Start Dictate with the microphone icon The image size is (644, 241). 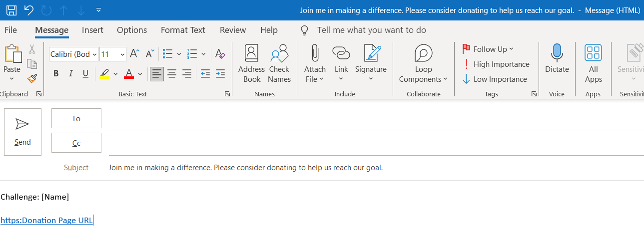click(x=557, y=54)
